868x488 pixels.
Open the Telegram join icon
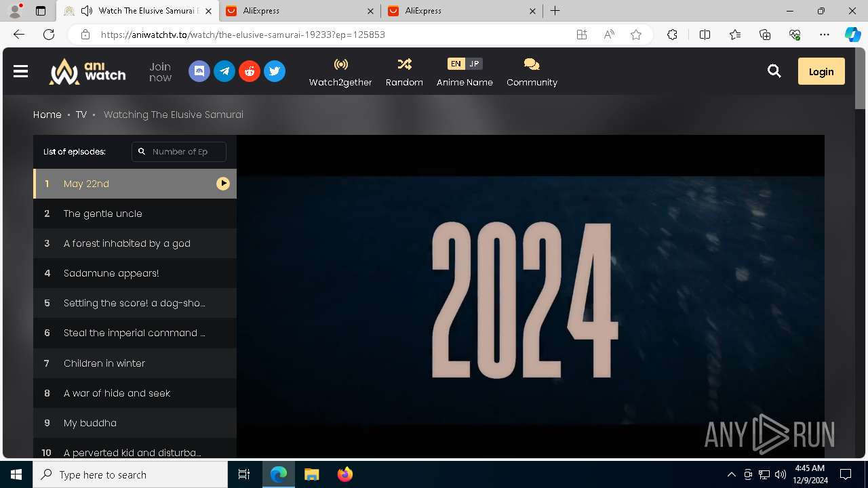pyautogui.click(x=224, y=71)
